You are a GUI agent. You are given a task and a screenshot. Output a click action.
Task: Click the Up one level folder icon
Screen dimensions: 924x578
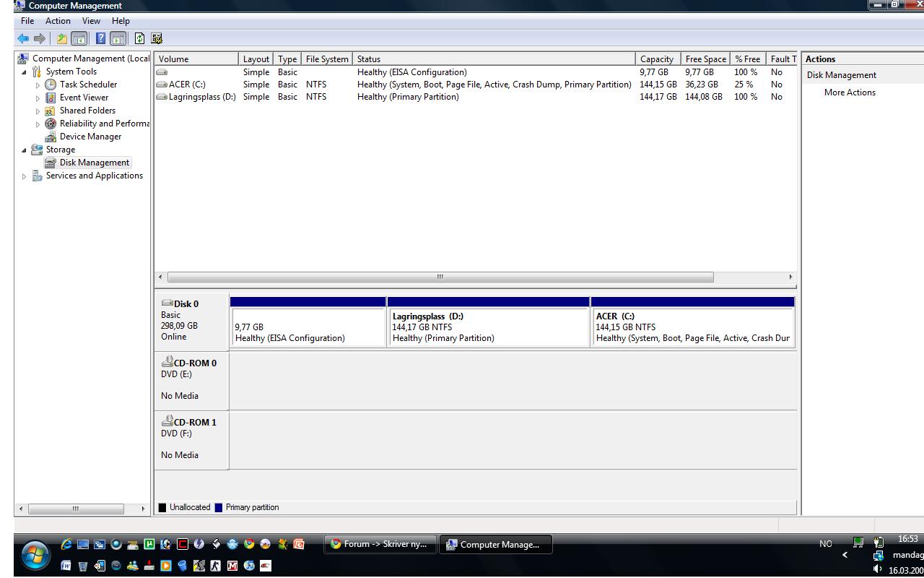coord(62,39)
